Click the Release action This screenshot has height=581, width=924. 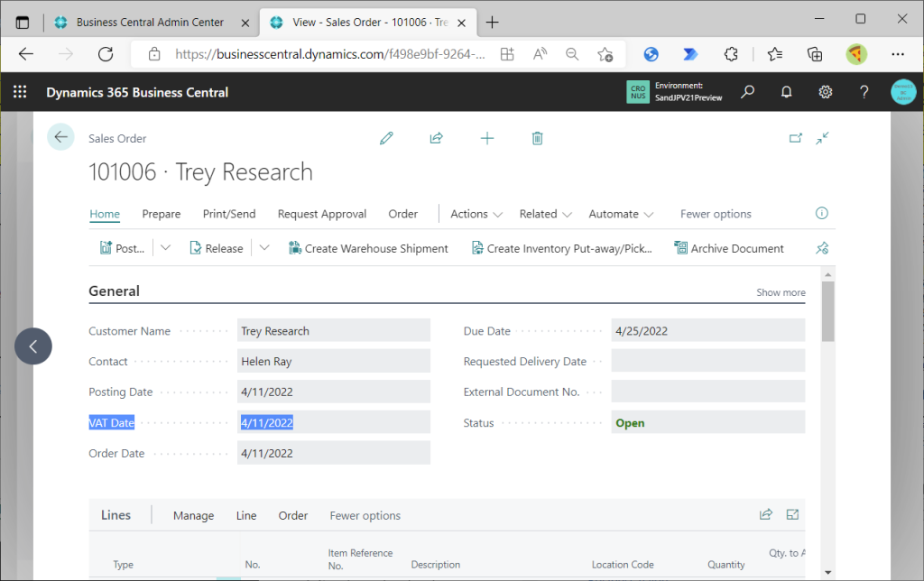217,248
